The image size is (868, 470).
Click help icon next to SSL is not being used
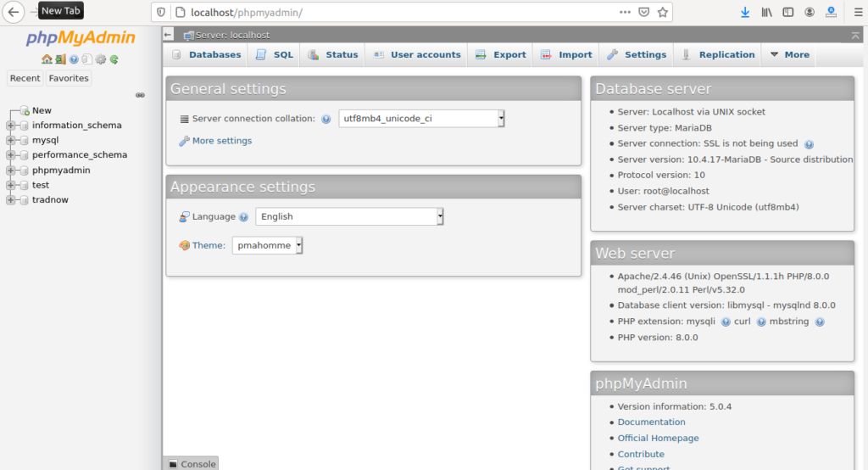(x=809, y=145)
